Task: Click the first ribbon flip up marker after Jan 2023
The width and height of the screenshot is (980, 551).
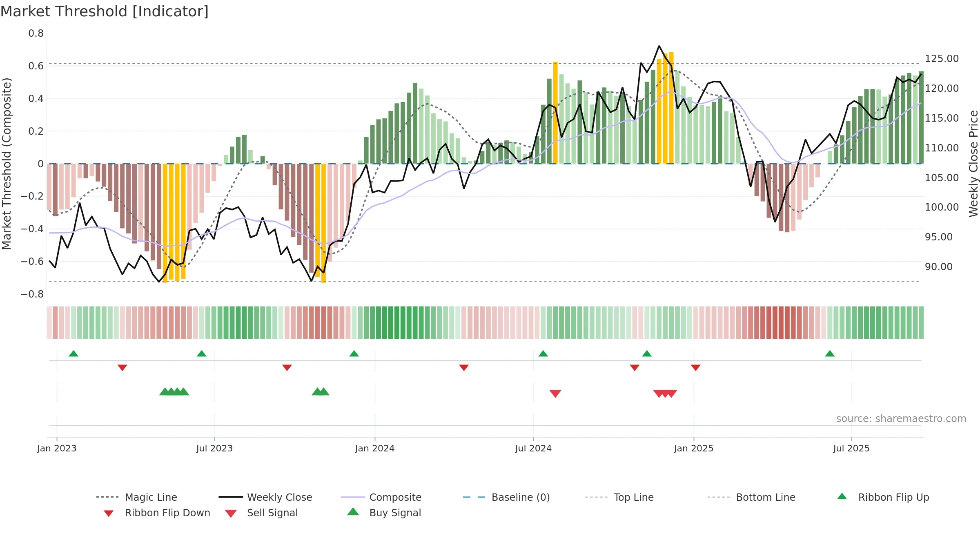Action: pyautogui.click(x=73, y=353)
